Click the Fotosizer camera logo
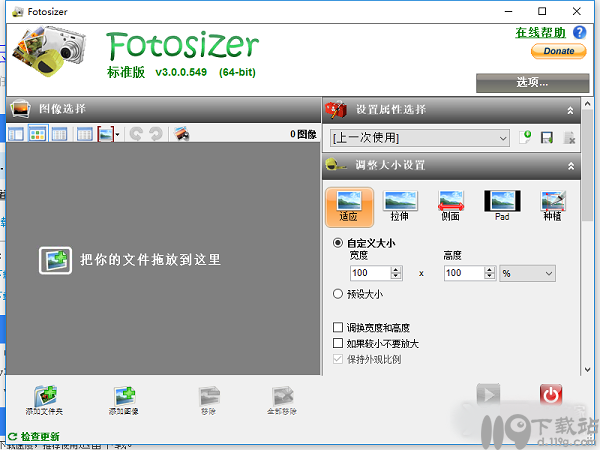 tap(49, 51)
